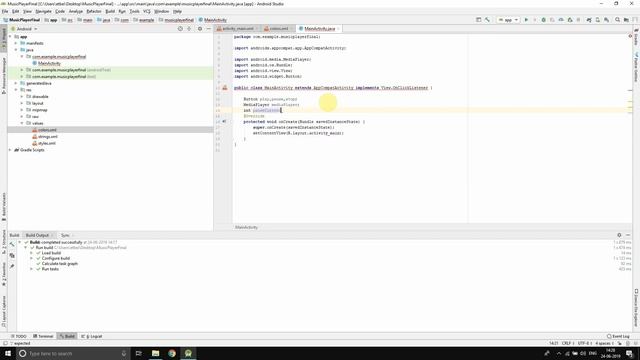Click the Calculate task graph build step
Screen dimensions: 640x360
tap(60, 264)
